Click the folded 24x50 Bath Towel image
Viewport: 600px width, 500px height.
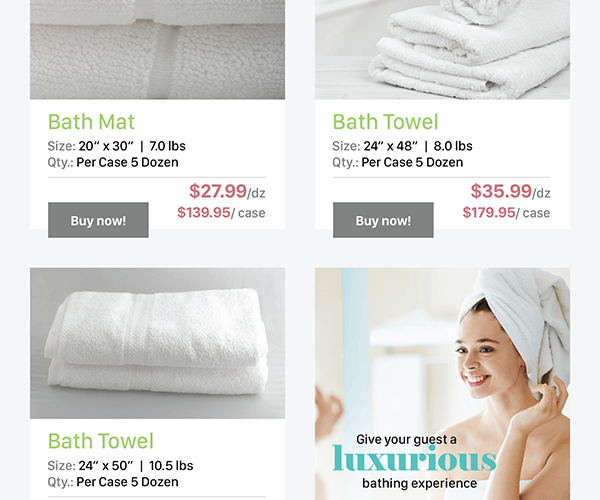157,343
